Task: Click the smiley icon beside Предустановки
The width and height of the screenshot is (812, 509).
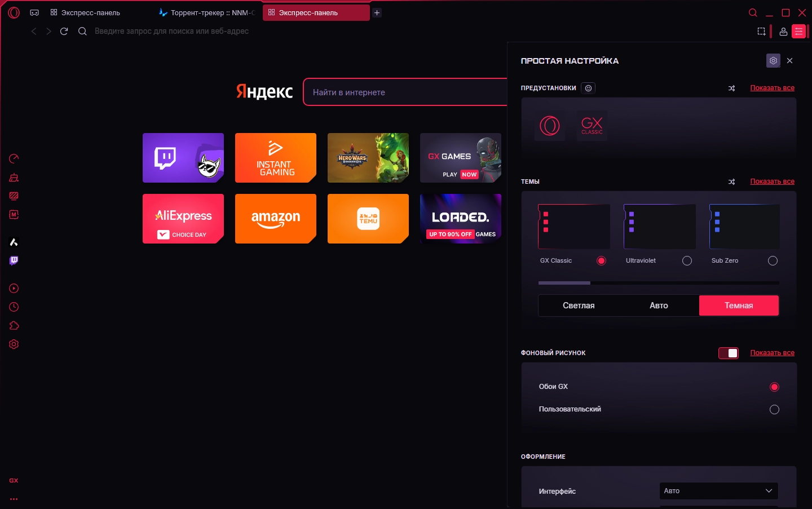Action: [588, 88]
